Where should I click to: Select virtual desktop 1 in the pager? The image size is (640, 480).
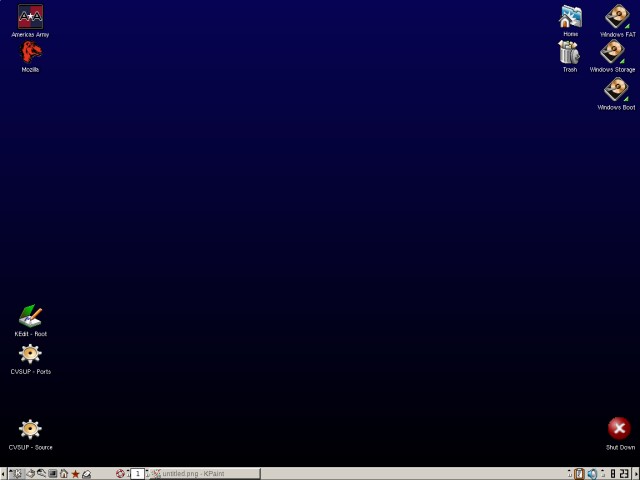click(138, 474)
